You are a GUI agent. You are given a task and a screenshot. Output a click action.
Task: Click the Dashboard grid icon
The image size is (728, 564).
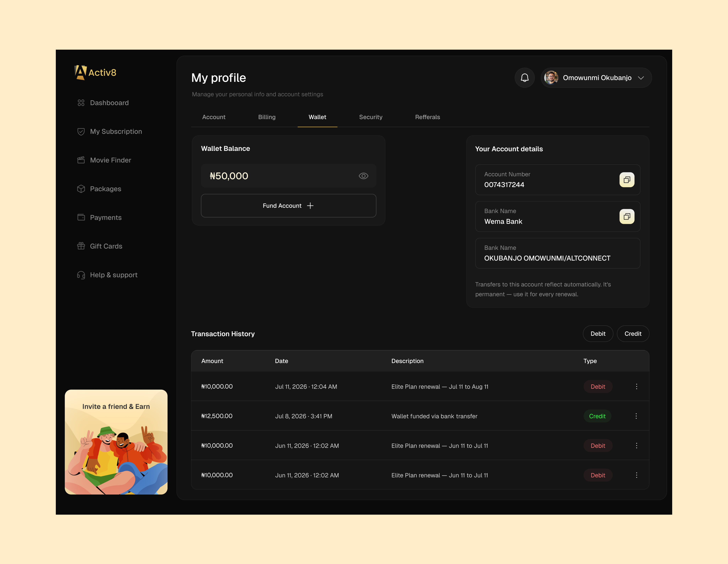(x=81, y=103)
